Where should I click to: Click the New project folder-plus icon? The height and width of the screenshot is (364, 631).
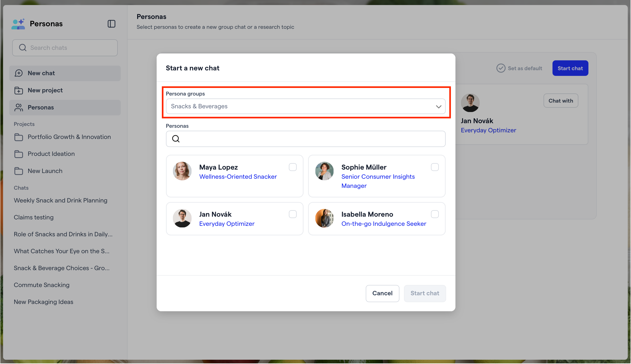(19, 90)
